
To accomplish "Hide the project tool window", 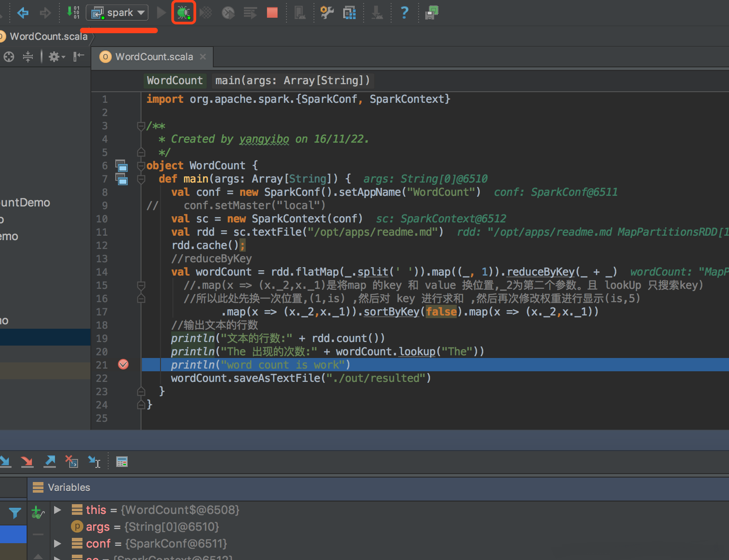I will pyautogui.click(x=79, y=56).
